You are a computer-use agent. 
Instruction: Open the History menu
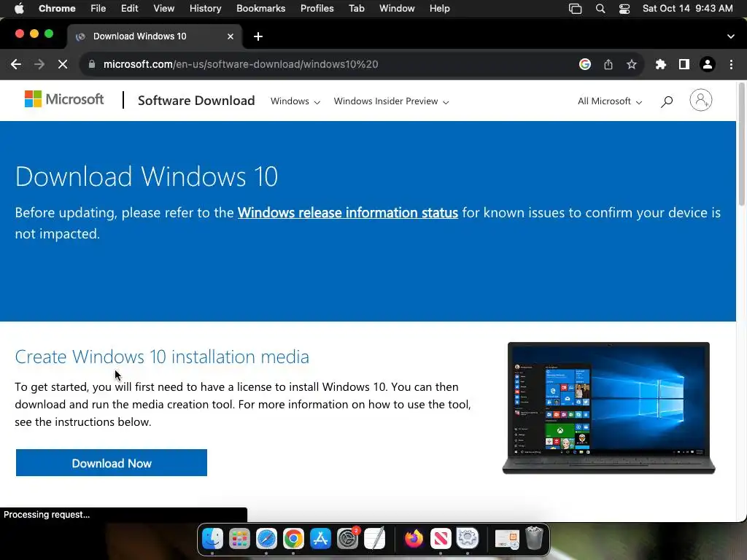[205, 9]
